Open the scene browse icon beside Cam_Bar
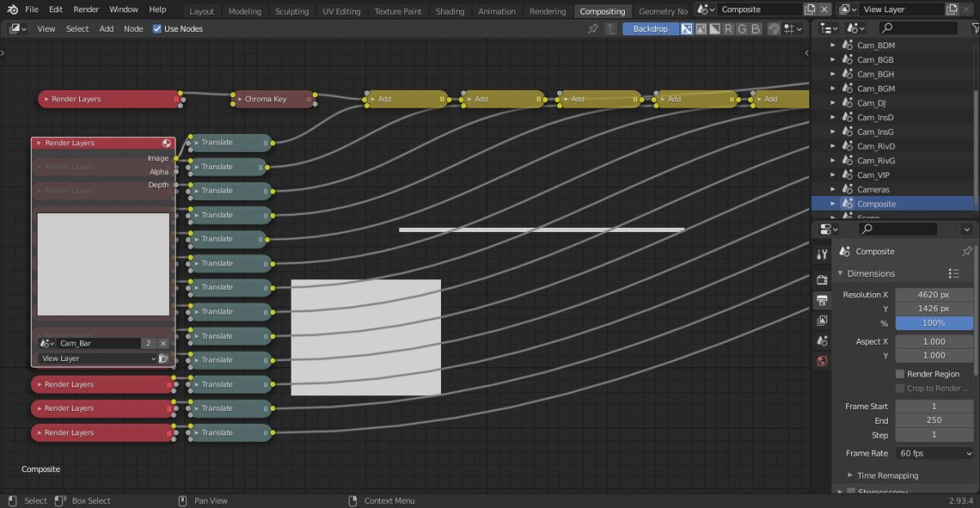This screenshot has width=980, height=508. tap(47, 344)
